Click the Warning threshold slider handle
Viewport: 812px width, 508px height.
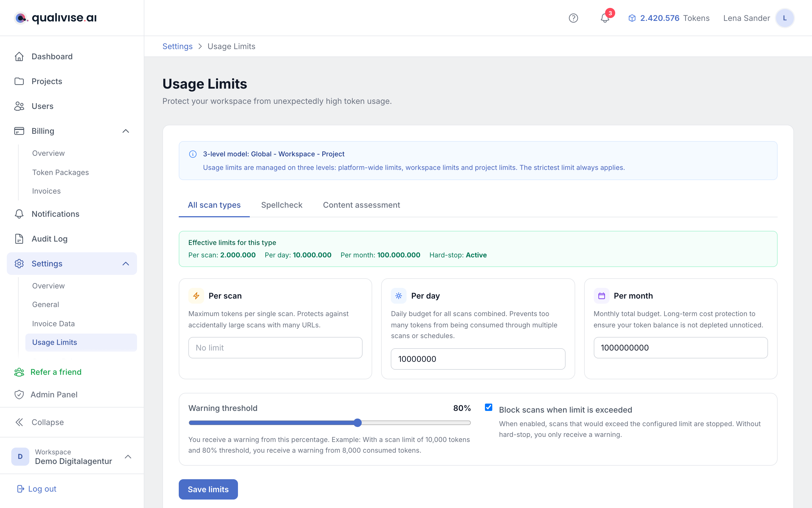(x=358, y=423)
